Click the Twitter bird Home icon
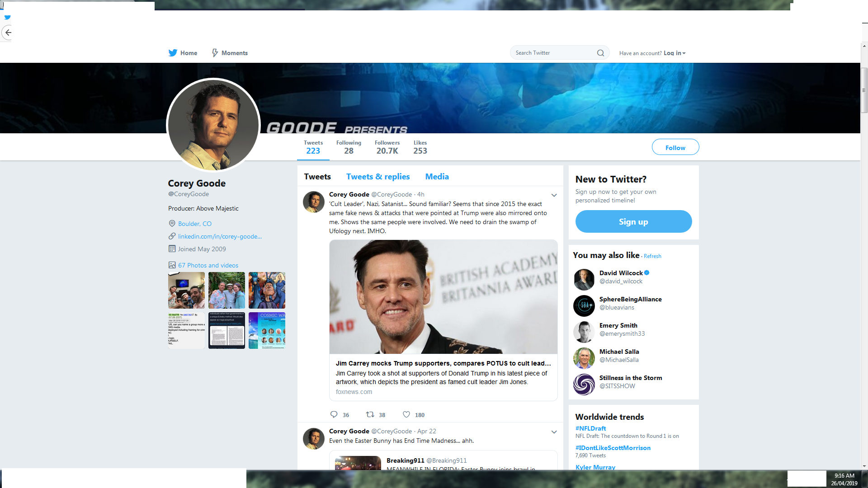This screenshot has height=488, width=868. click(x=173, y=53)
